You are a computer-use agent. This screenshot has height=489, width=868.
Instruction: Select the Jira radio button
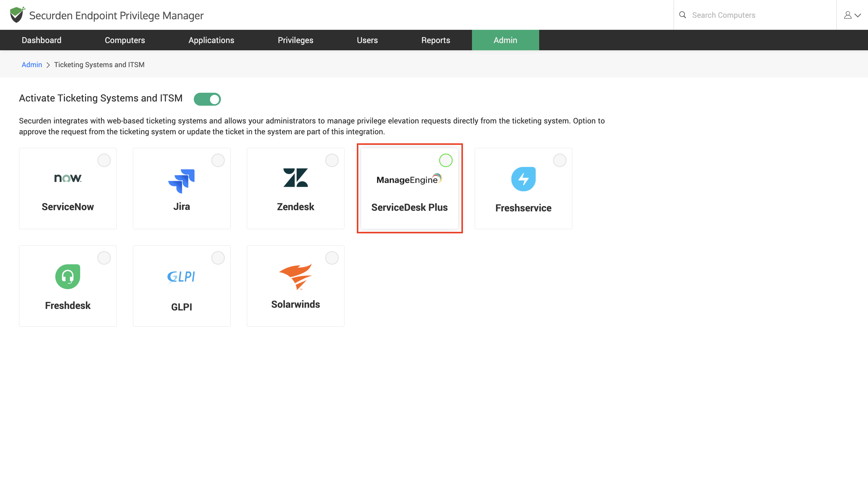pos(218,160)
